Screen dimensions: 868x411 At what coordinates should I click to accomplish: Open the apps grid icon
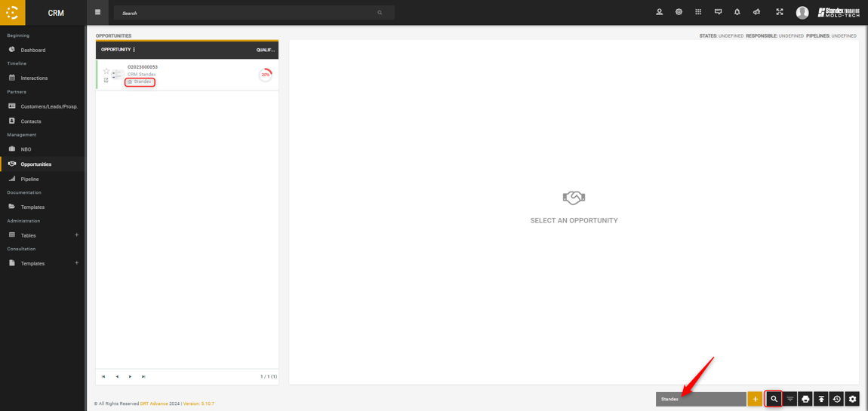(x=698, y=12)
